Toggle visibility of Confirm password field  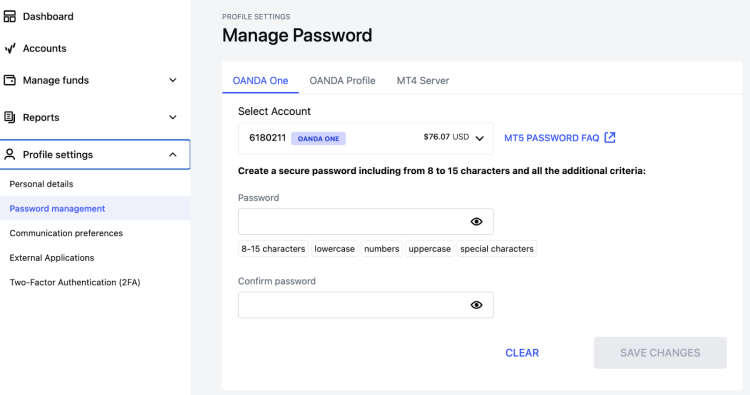point(476,305)
